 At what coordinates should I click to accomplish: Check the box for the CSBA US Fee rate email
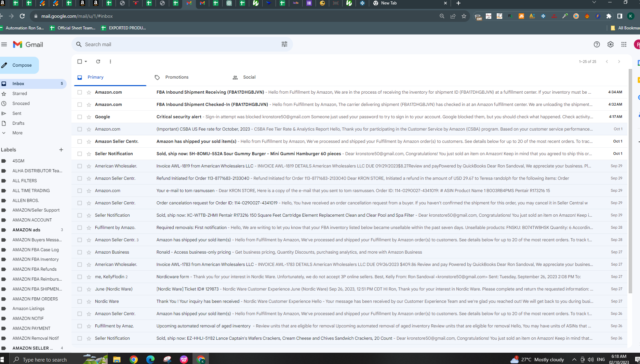pos(80,129)
